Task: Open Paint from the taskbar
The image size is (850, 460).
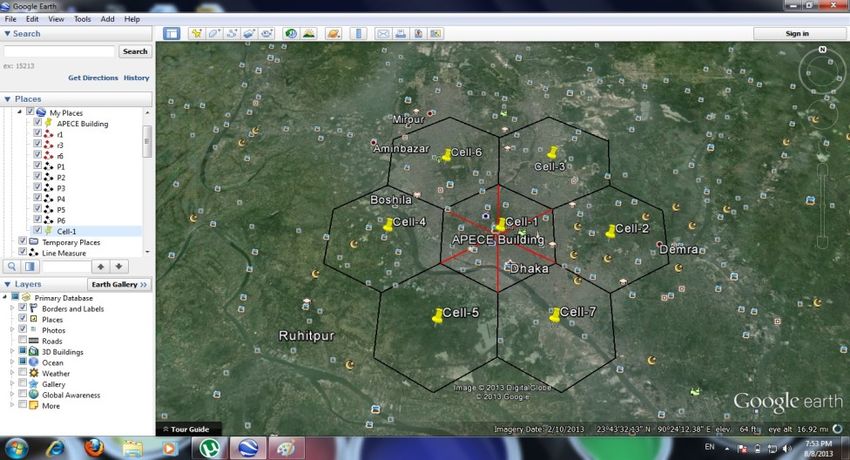Action: (x=286, y=448)
